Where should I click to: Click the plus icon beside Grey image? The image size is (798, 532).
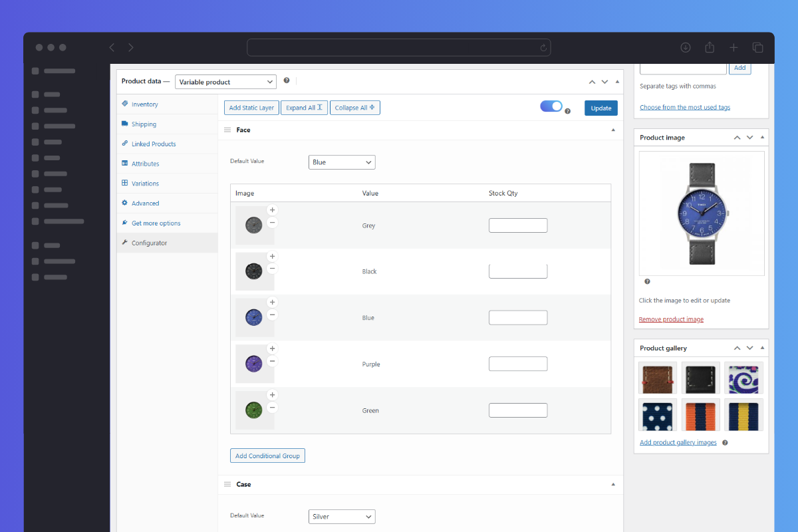[x=272, y=210]
